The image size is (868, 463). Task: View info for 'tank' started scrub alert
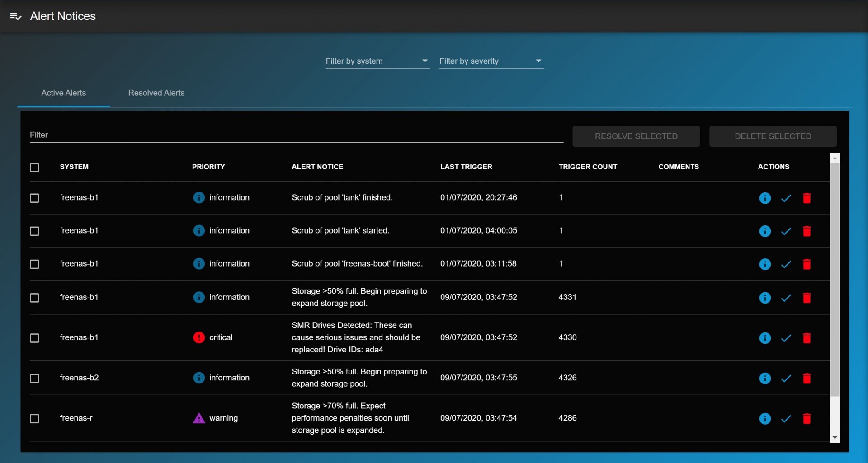(x=765, y=231)
